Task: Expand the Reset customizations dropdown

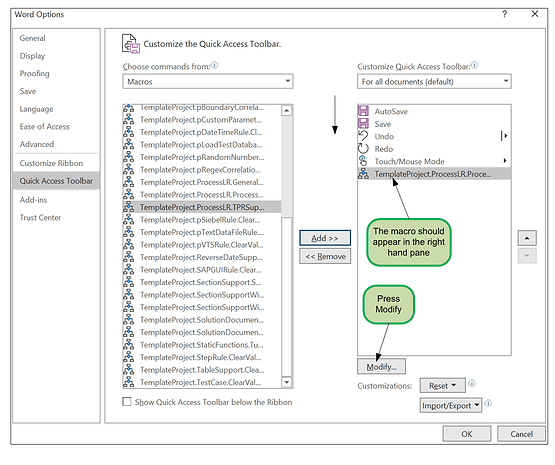Action: click(x=442, y=385)
